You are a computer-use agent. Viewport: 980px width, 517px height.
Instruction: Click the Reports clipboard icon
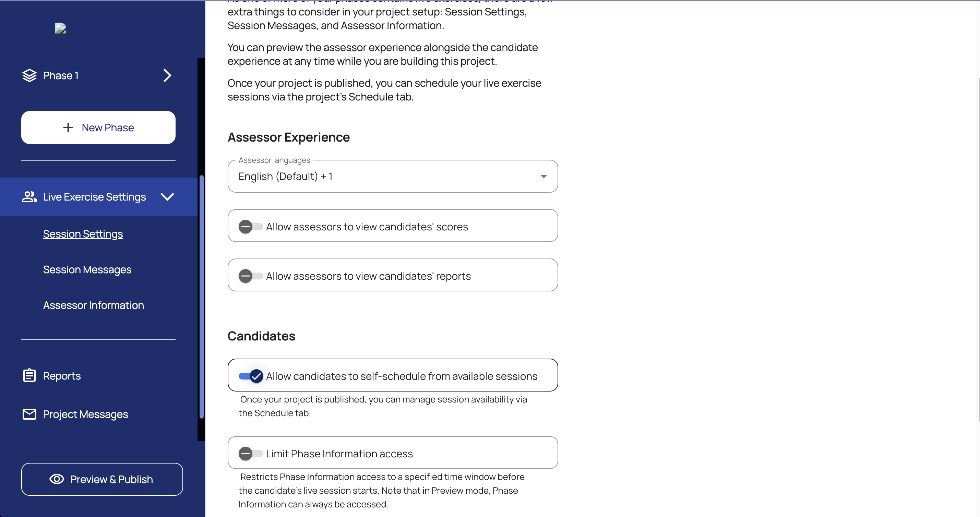29,375
